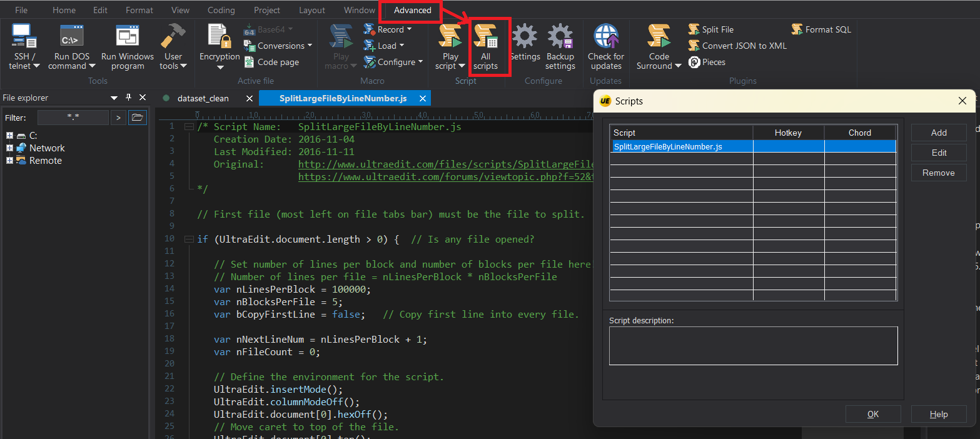Viewport: 980px width, 439px height.
Task: Pin the File explorer panel
Action: point(128,98)
